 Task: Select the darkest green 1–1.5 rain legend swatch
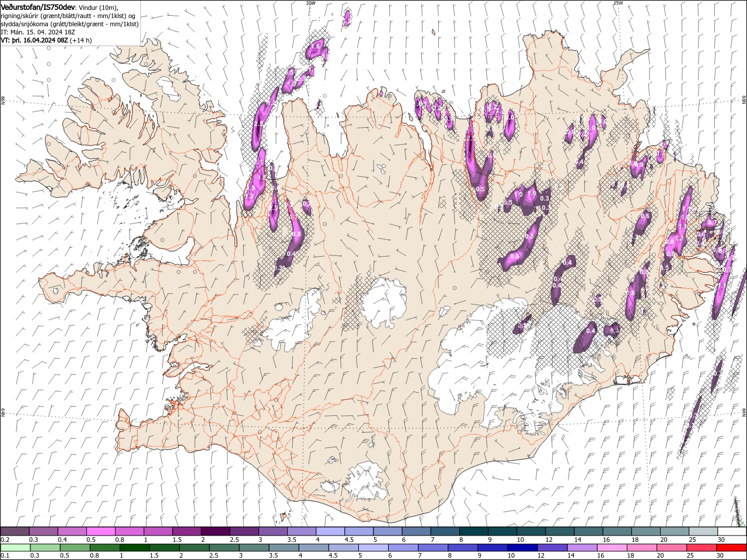click(x=134, y=548)
